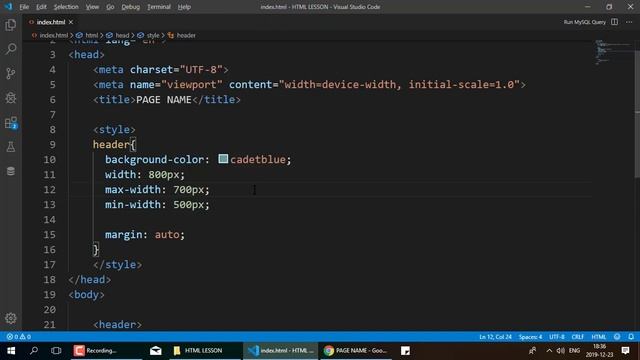Open the Edit menu

tap(41, 7)
